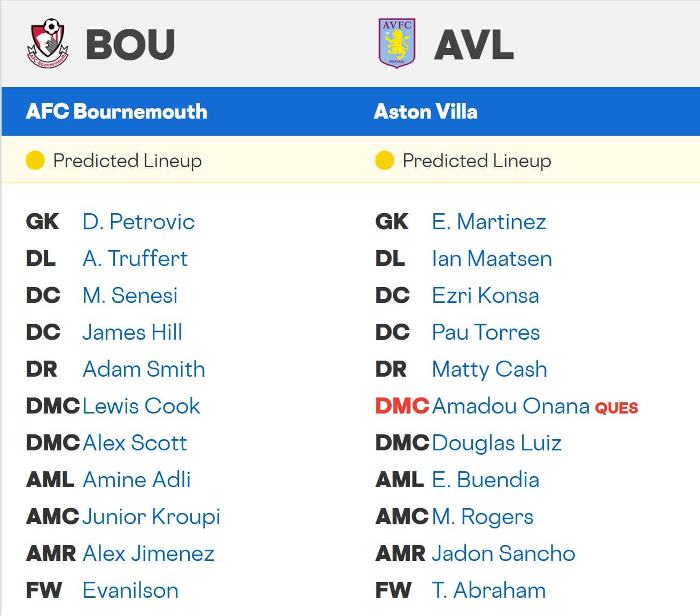Click the GK position label for Bournemouth
The height and width of the screenshot is (616, 700).
pyautogui.click(x=42, y=222)
